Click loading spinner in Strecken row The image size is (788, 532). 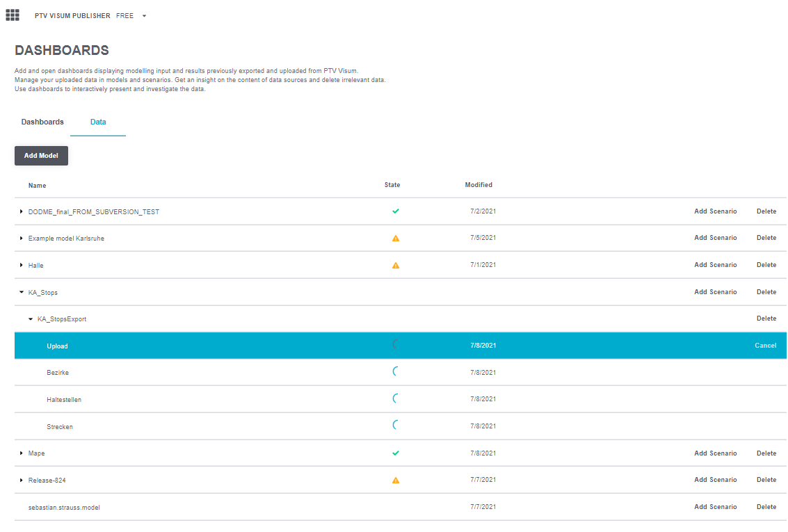(396, 426)
